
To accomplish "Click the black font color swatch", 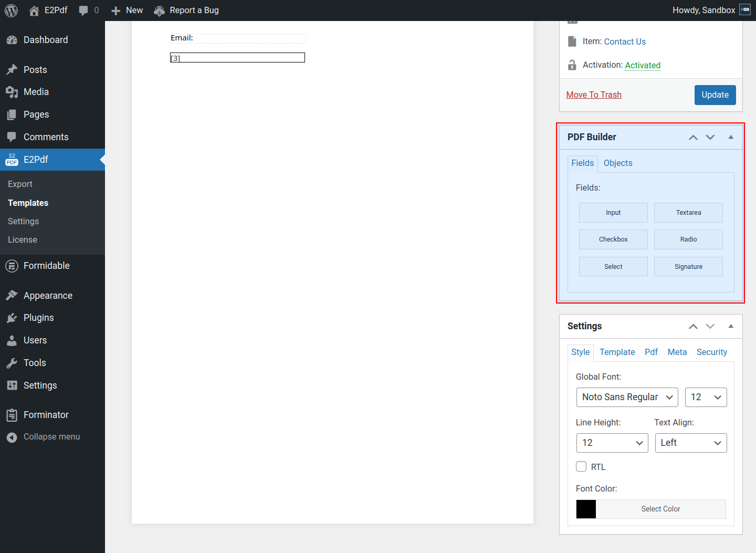I will 586,509.
